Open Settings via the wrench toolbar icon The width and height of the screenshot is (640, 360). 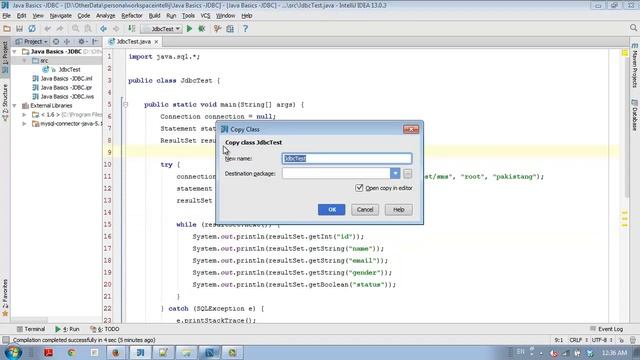(x=217, y=29)
